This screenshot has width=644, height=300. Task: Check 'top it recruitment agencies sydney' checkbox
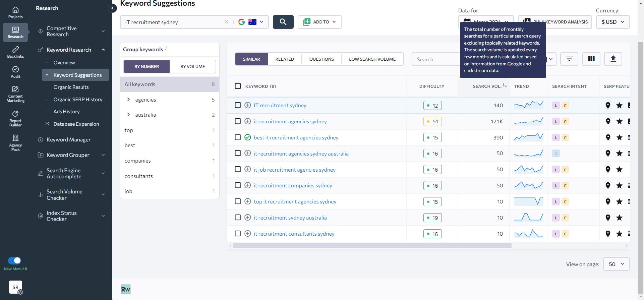click(x=238, y=201)
